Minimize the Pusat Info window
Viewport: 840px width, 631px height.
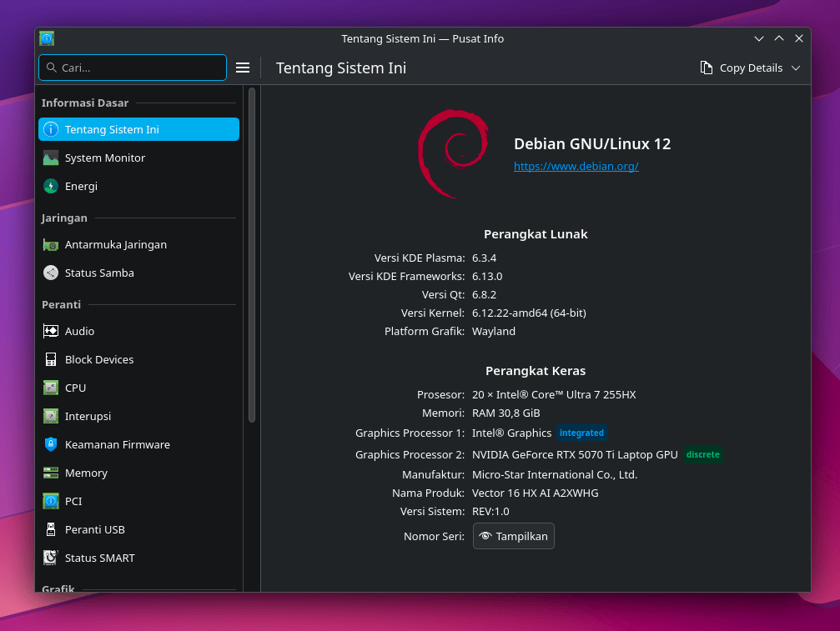(759, 38)
